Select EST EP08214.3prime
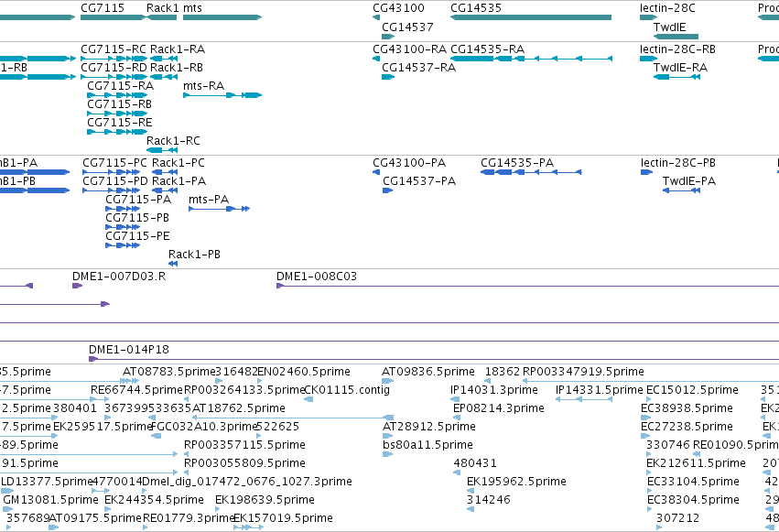The height and width of the screenshot is (532, 779). coord(499,408)
